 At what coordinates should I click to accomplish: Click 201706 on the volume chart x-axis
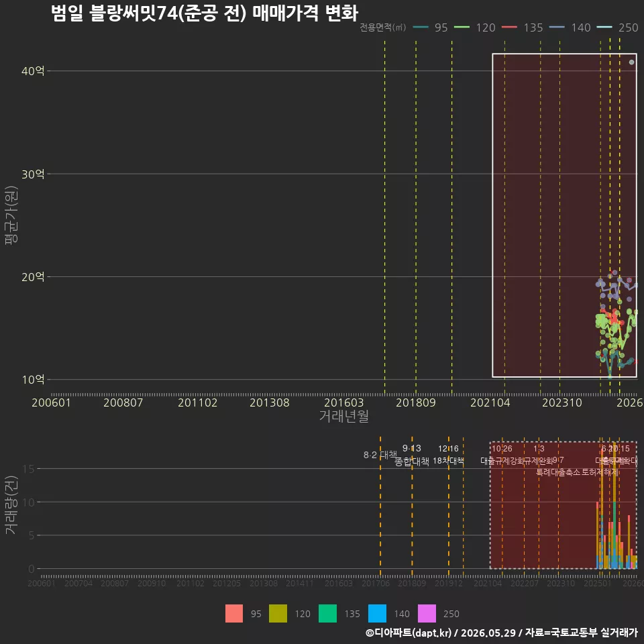[x=376, y=583]
